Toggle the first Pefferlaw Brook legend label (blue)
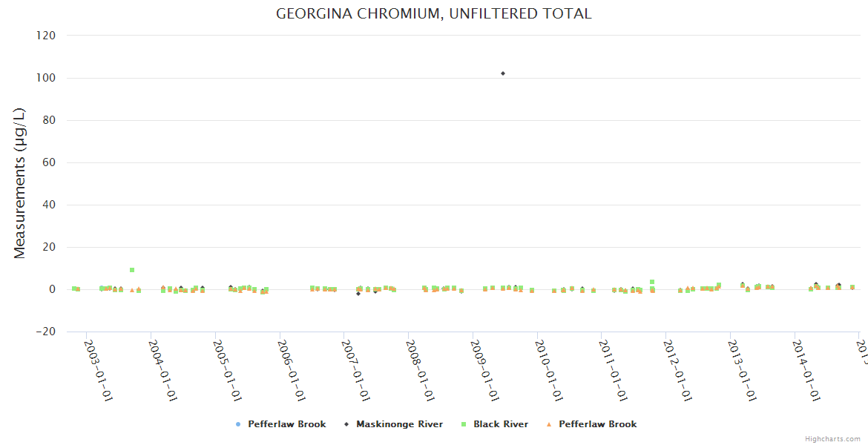Screen dimensions: 868x445 point(286,424)
